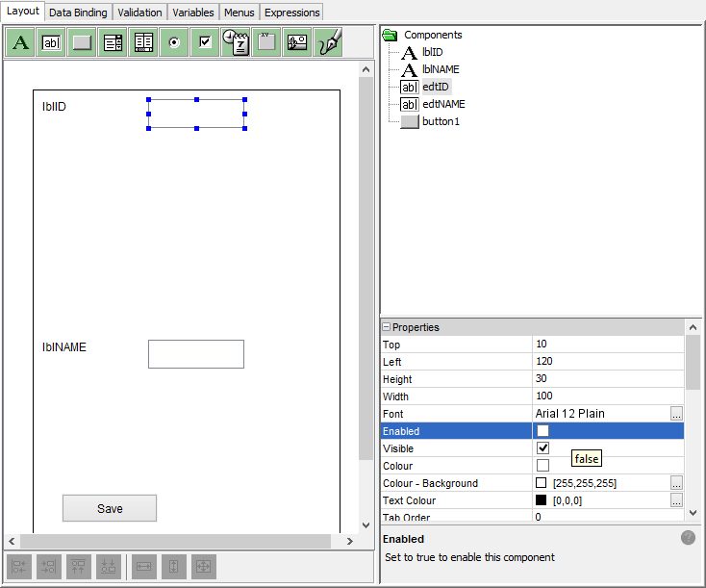This screenshot has width=706, height=588.
Task: Open the Text Colour ellipsis button
Action: [x=676, y=500]
